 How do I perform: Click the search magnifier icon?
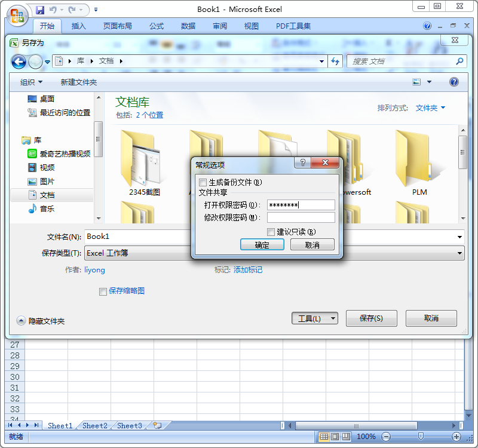pos(459,62)
